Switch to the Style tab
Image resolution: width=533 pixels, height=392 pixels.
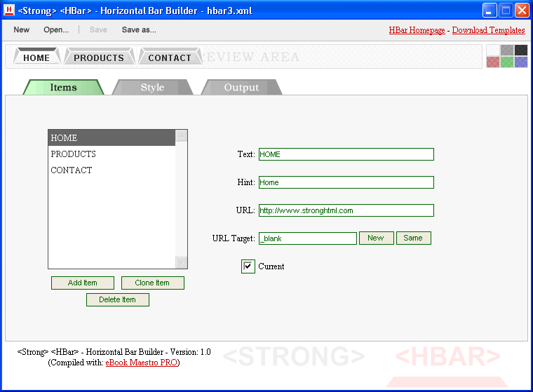(x=152, y=88)
